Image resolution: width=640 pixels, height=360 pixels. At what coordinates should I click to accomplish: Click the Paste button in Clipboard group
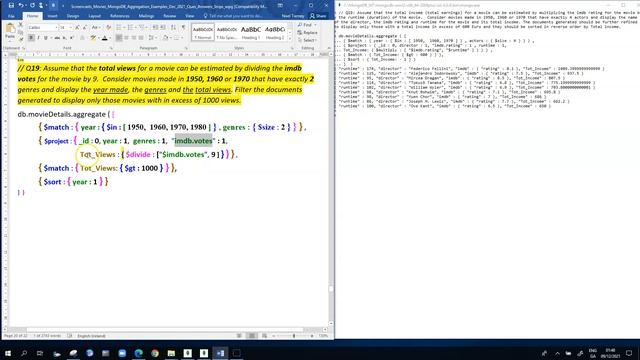point(10,31)
